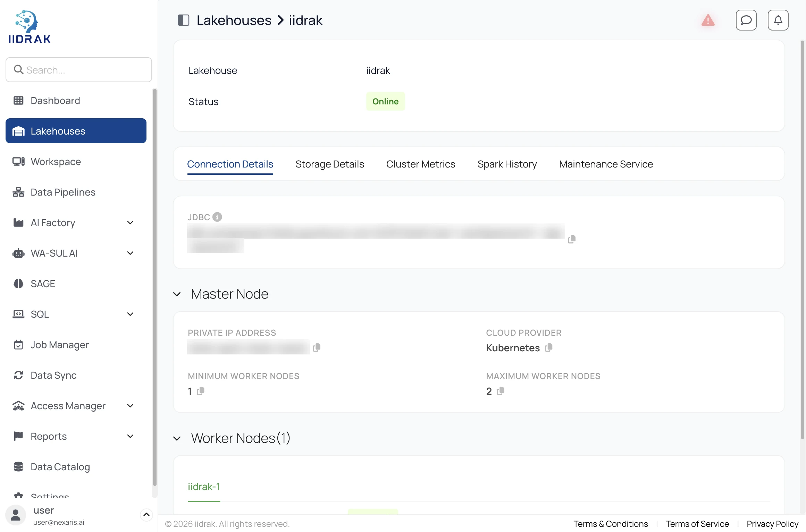
Task: Open the Terms of Service link
Action: pos(697,524)
